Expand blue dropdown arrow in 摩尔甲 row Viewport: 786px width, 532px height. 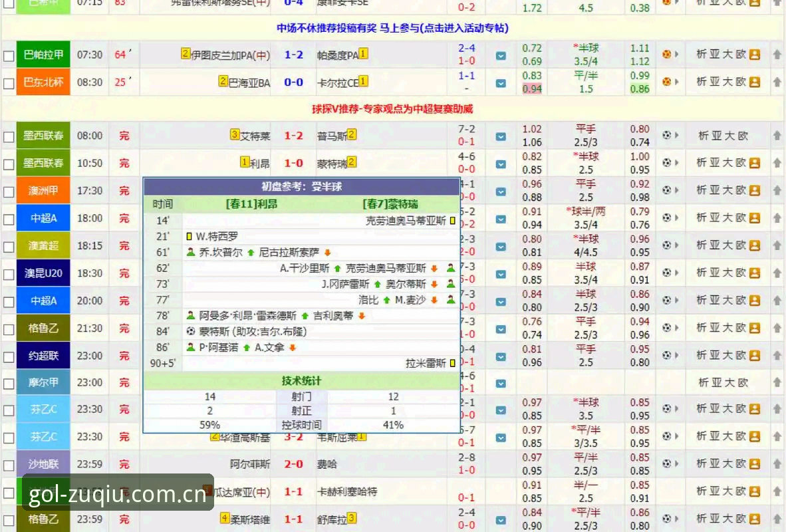[x=501, y=384]
